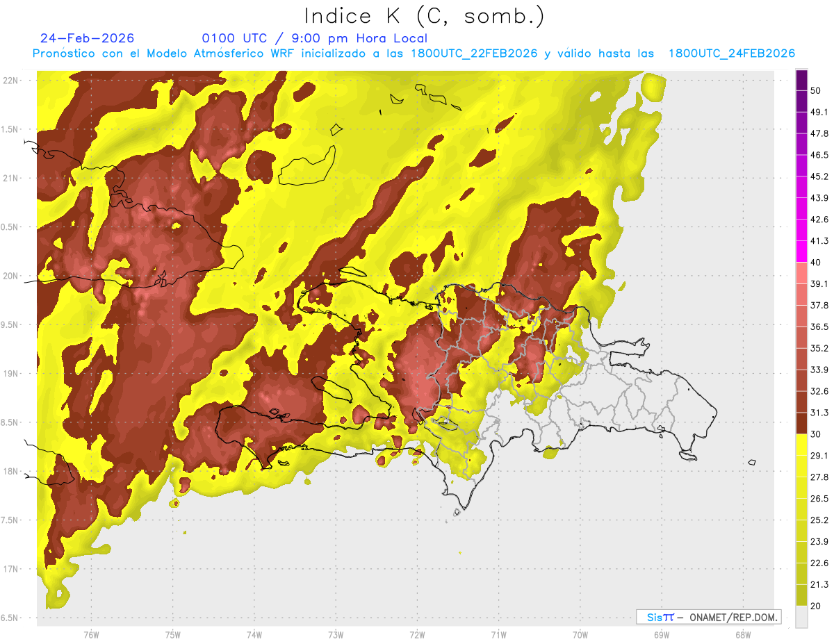Click the '1800UTC_22FEB2026' initialization time
Screen dimensions: 834x644
[x=474, y=53]
